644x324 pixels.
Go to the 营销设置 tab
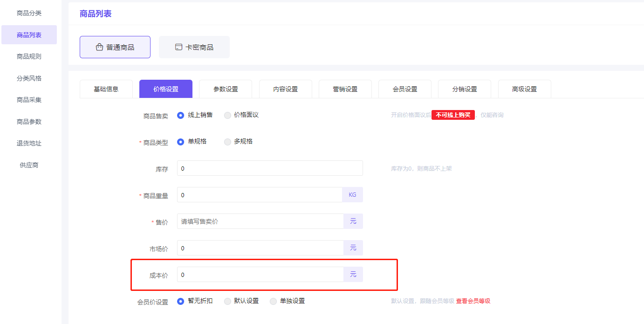click(345, 89)
